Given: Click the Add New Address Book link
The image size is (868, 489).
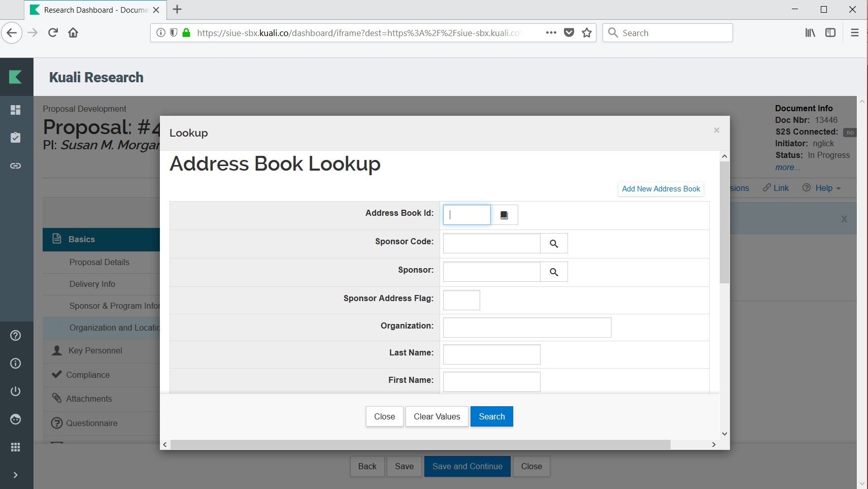Looking at the screenshot, I should (x=661, y=189).
